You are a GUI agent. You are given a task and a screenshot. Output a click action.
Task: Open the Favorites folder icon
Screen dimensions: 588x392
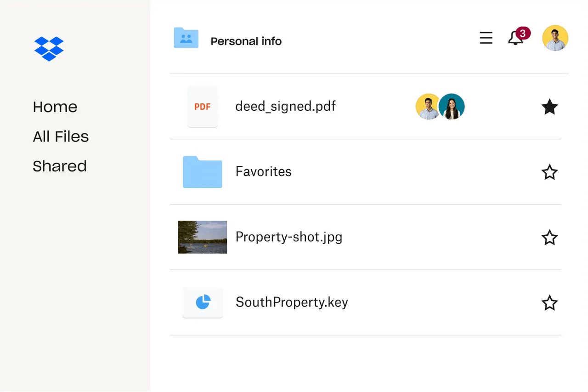202,172
